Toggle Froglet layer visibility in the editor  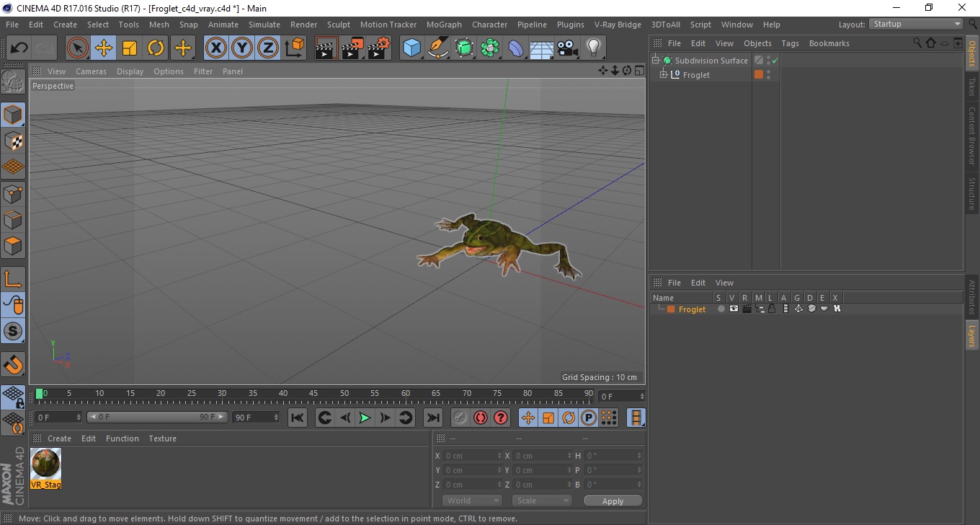click(734, 309)
